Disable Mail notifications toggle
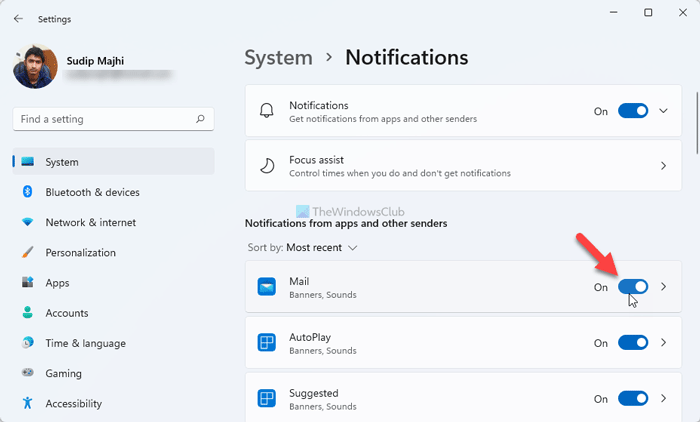Screen dimensions: 700x422 pos(633,287)
